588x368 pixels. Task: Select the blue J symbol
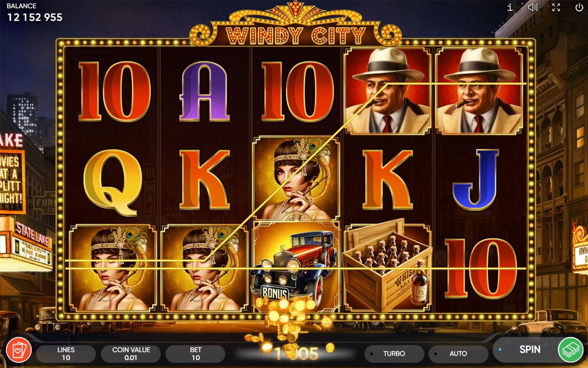click(x=477, y=179)
